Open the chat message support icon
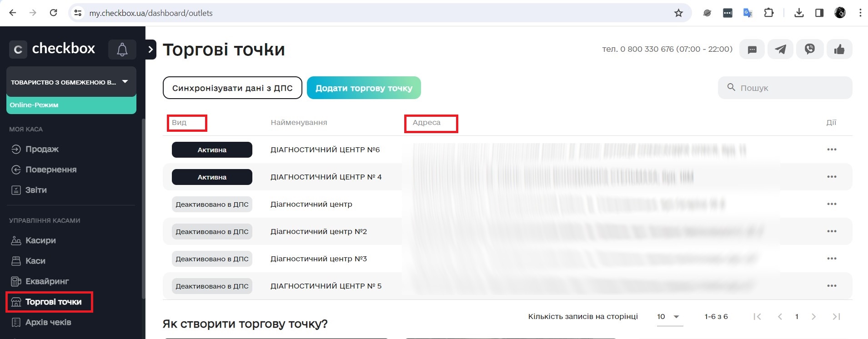Viewport: 868px width, 339px height. [x=752, y=49]
